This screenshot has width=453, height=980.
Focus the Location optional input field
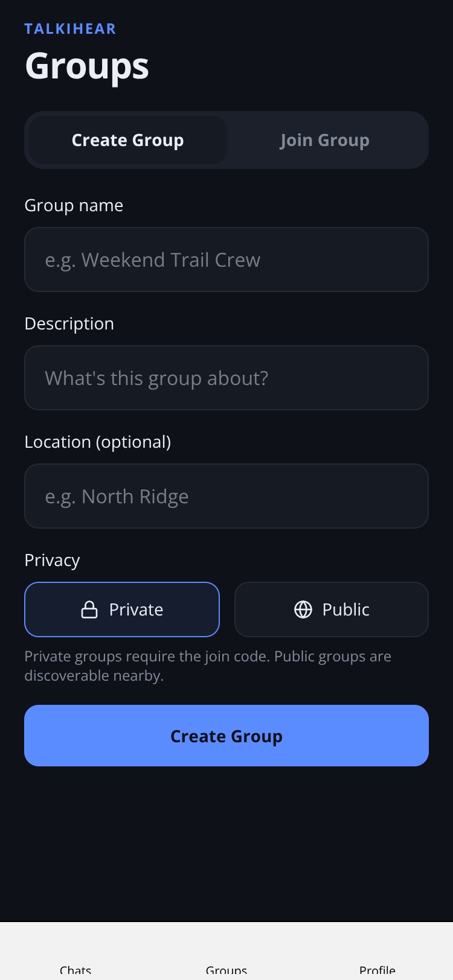point(226,496)
